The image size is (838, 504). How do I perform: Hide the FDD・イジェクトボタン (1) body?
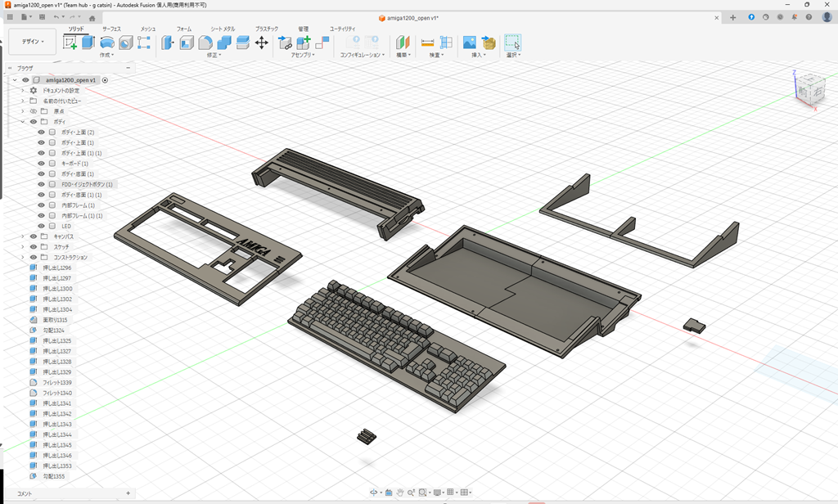coord(40,185)
